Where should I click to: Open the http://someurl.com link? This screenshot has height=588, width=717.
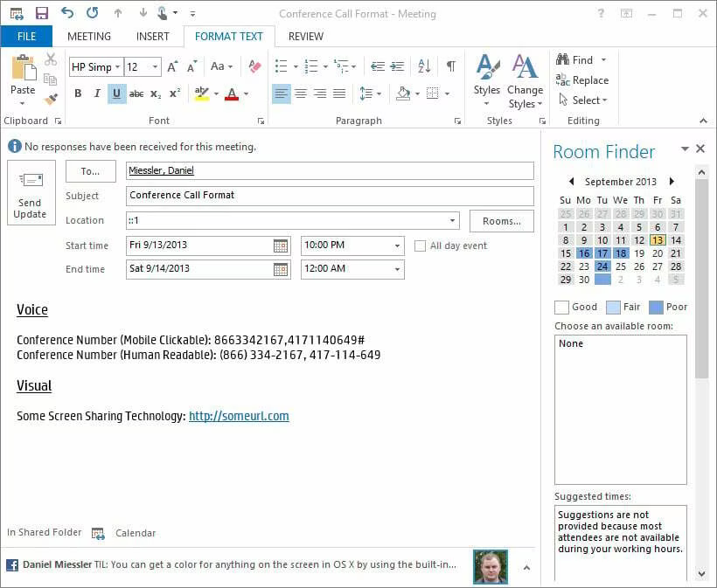[x=239, y=416]
